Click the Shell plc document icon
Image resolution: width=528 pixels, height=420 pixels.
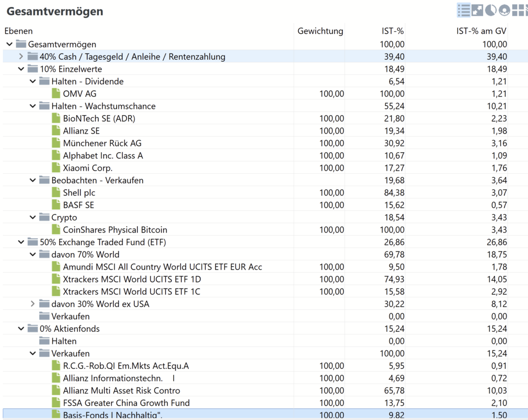click(x=56, y=193)
